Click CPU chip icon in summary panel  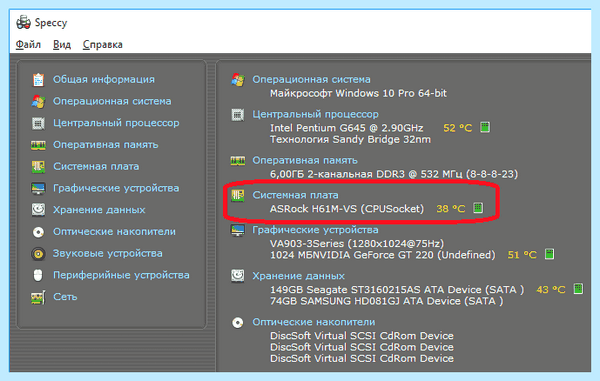pos(238,114)
